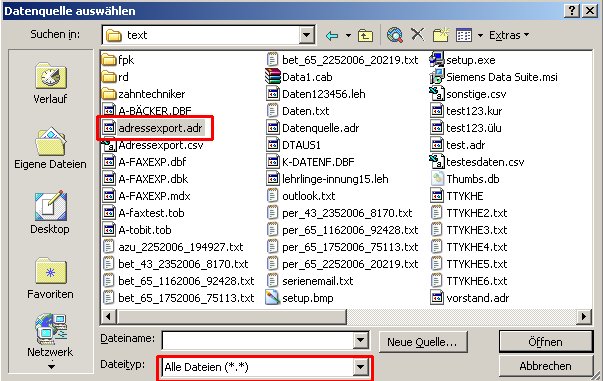The image size is (603, 381).
Task: Select the Adressexport.csv file
Action: [x=153, y=145]
